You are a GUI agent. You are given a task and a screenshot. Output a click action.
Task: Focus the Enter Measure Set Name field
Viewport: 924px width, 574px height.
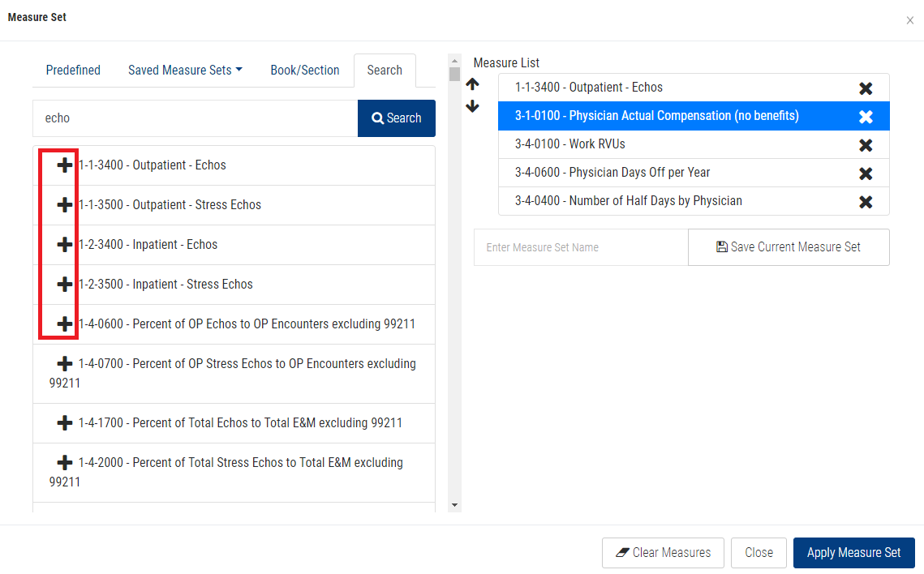pos(581,247)
